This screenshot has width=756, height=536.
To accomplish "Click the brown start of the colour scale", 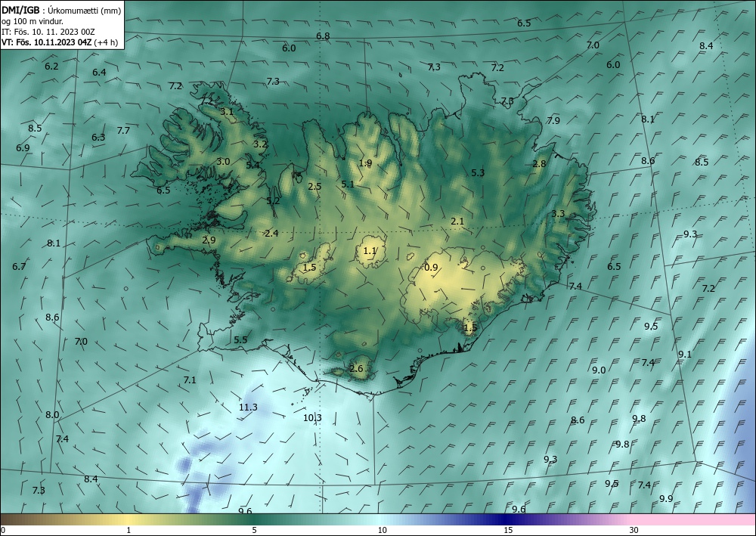I will [x=20, y=519].
